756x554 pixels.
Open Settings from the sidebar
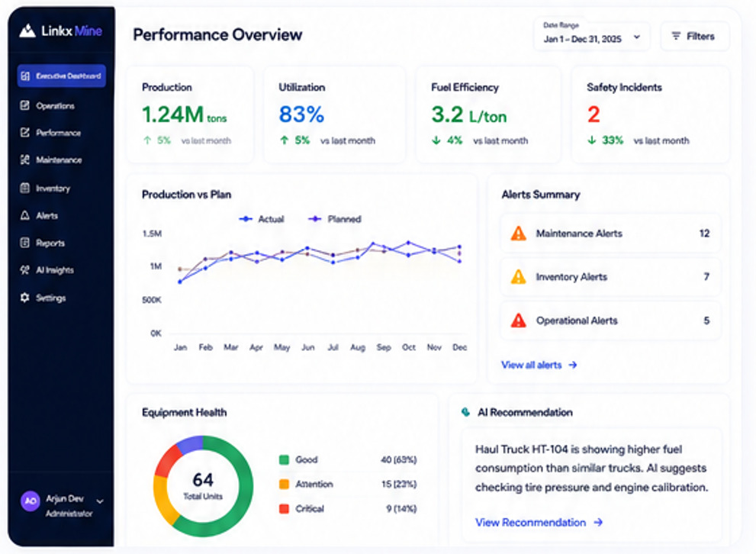coord(50,298)
